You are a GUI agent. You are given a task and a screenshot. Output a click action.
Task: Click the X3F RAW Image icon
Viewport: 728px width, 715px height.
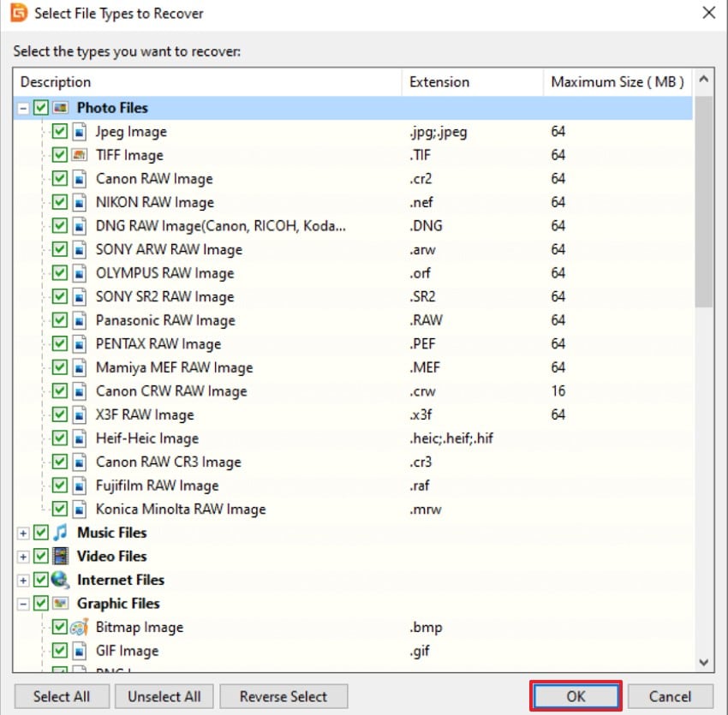point(80,414)
